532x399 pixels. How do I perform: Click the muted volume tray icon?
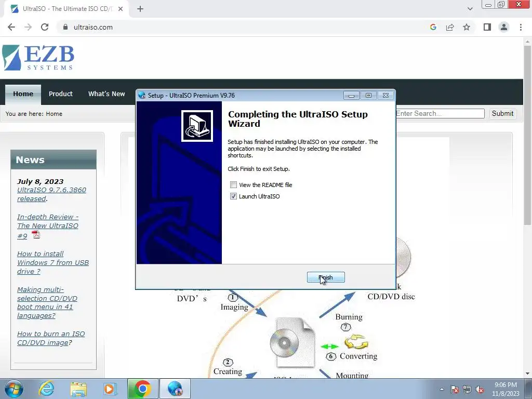click(480, 390)
